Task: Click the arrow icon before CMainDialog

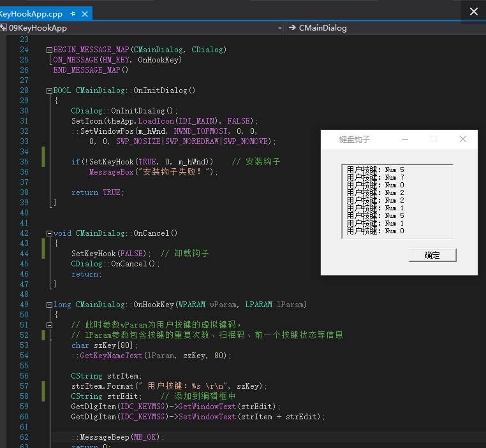Action: click(291, 28)
